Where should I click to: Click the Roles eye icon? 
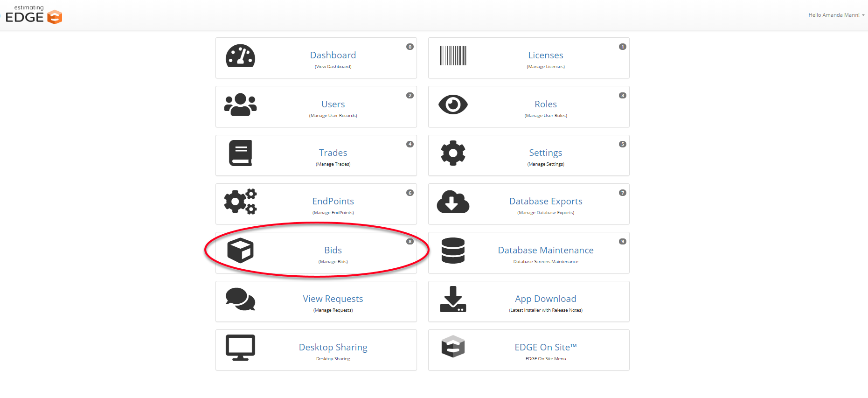[x=453, y=105]
